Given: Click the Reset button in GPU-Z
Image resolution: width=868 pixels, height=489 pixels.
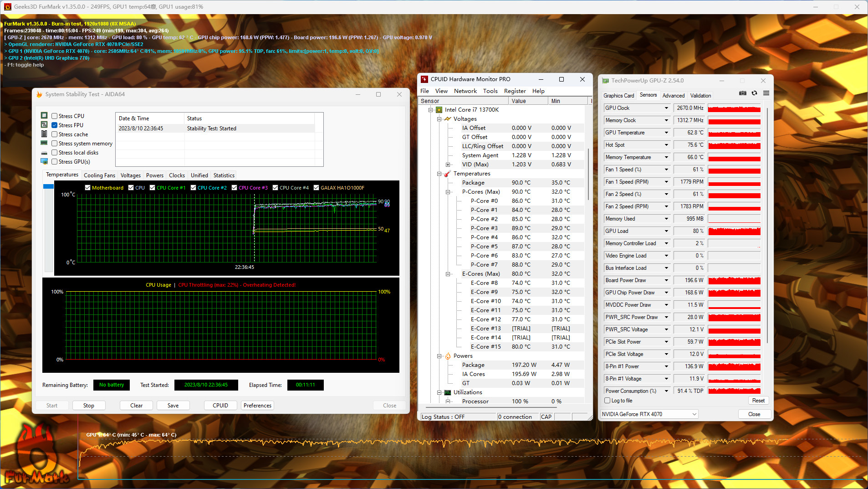Looking at the screenshot, I should click(758, 401).
